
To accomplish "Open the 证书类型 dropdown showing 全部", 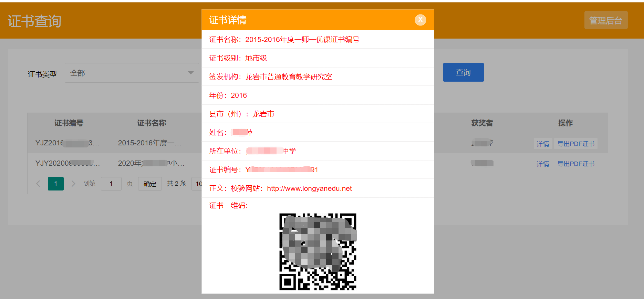I will click(x=132, y=73).
